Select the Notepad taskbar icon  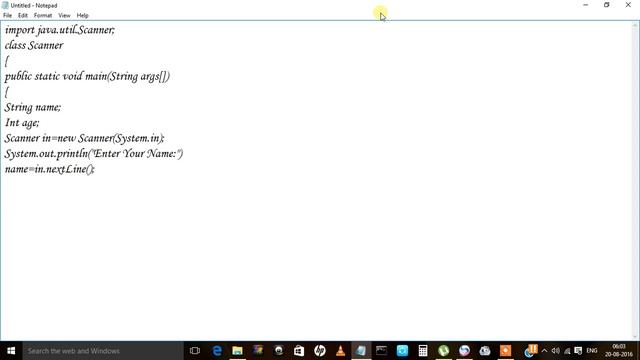point(361,351)
